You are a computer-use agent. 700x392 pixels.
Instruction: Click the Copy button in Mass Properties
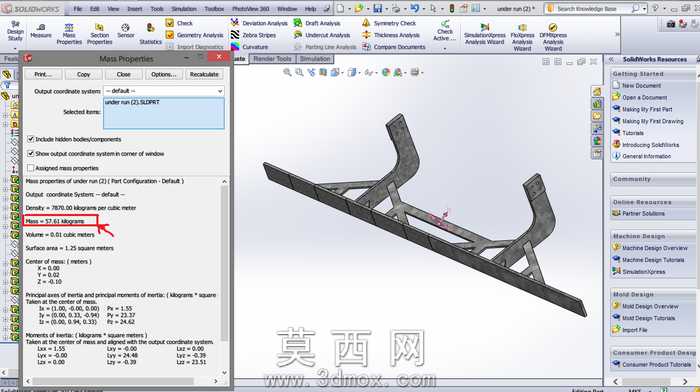(x=83, y=75)
